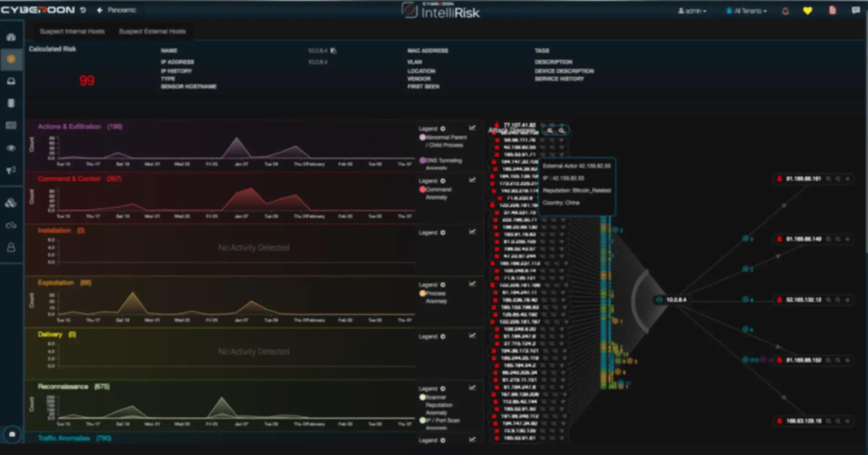Switch to the Suspect External Hosts tab

[152, 31]
